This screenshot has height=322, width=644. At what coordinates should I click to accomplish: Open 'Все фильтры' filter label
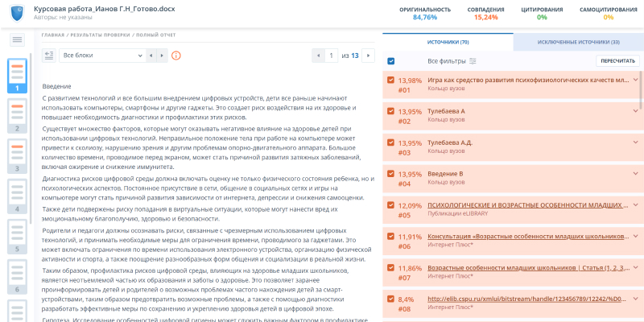(447, 61)
